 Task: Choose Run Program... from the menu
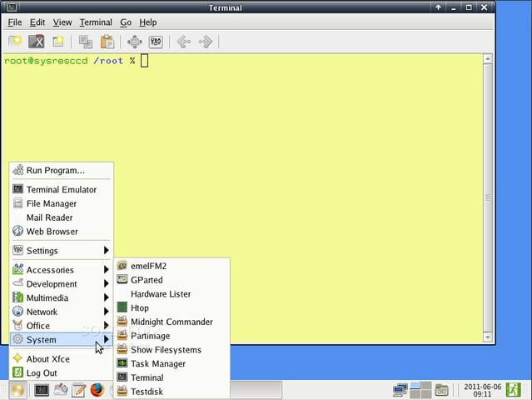[62, 170]
